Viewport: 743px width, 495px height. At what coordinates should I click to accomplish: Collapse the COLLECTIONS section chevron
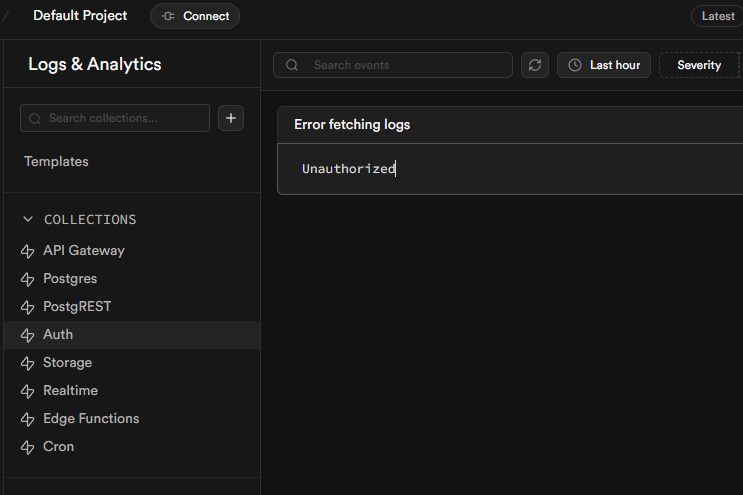pos(28,219)
